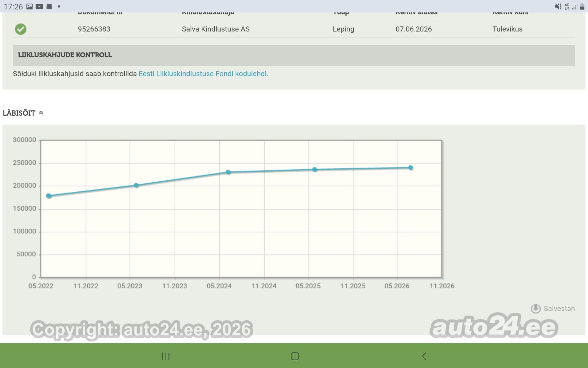
Task: Tap the battery icon in status bar
Action: (x=582, y=6)
